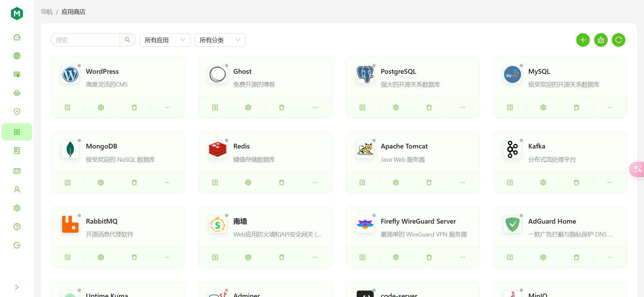Screen dimensions: 644x297
Task: Open 南墙 details list icon
Action: tap(215, 257)
